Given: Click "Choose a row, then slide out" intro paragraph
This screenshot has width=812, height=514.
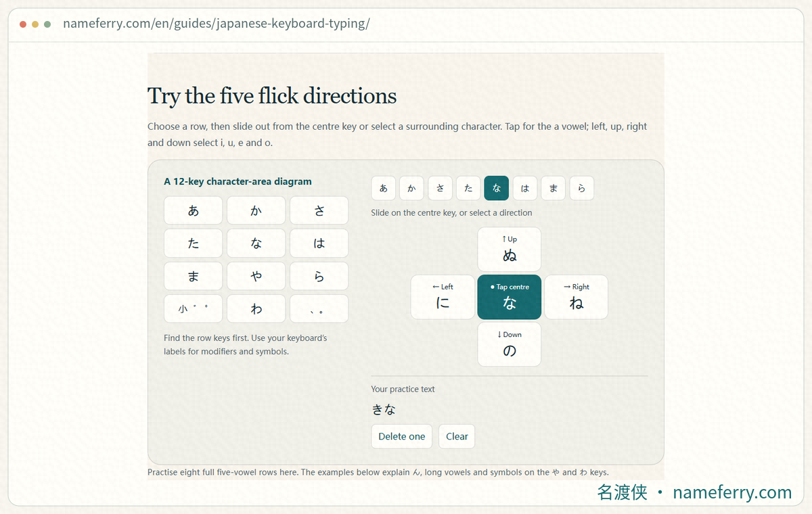Looking at the screenshot, I should (x=397, y=135).
